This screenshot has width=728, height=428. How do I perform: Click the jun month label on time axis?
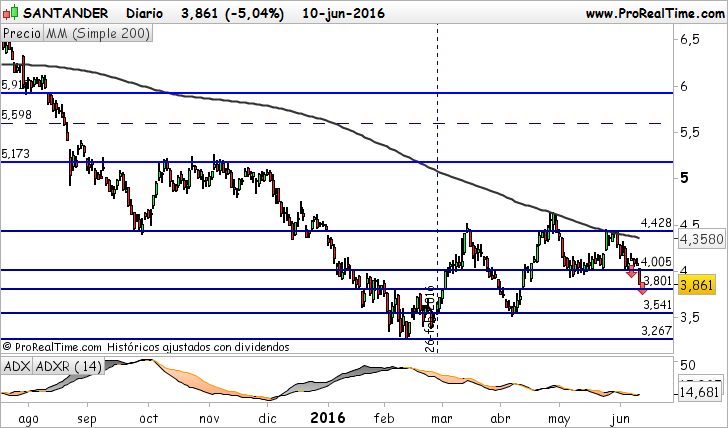(x=620, y=419)
